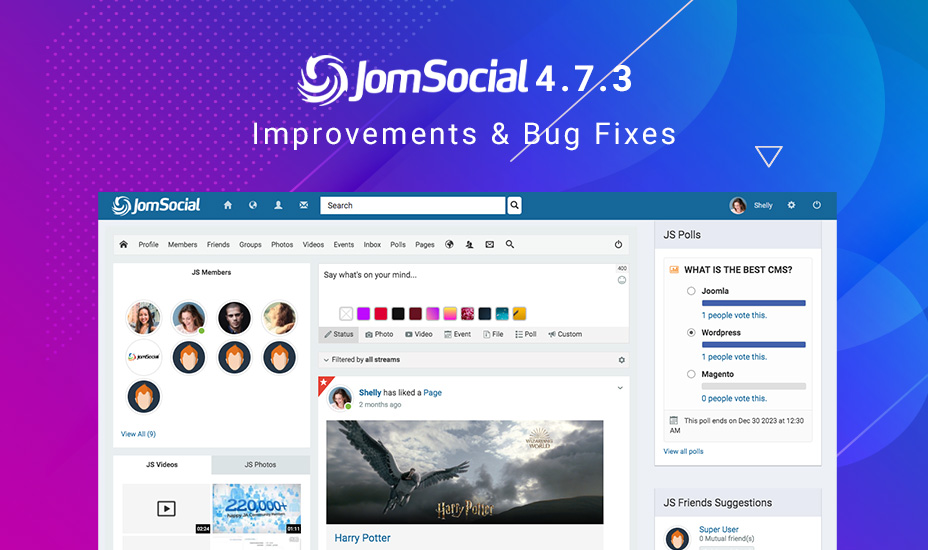Open the Profile menu item
This screenshot has height=550, width=928.
pos(149,245)
